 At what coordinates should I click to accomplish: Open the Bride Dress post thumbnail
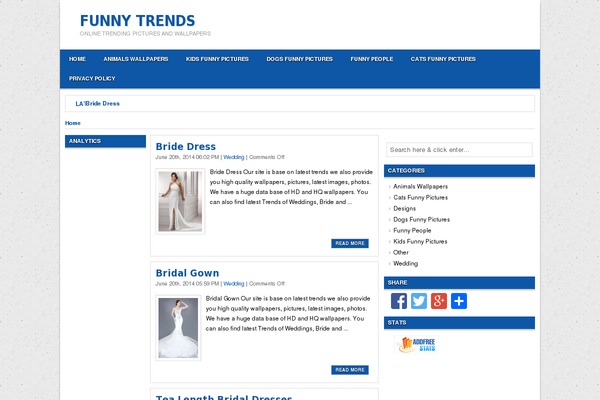tap(180, 201)
